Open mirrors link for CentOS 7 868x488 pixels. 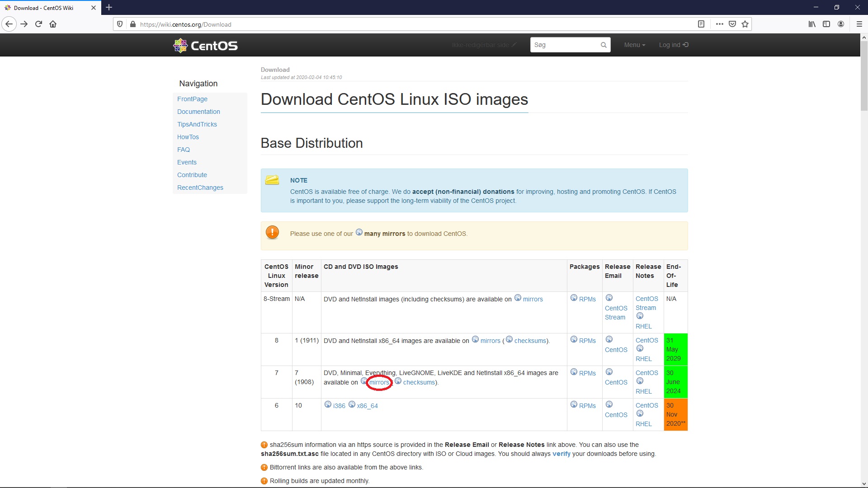coord(379,382)
